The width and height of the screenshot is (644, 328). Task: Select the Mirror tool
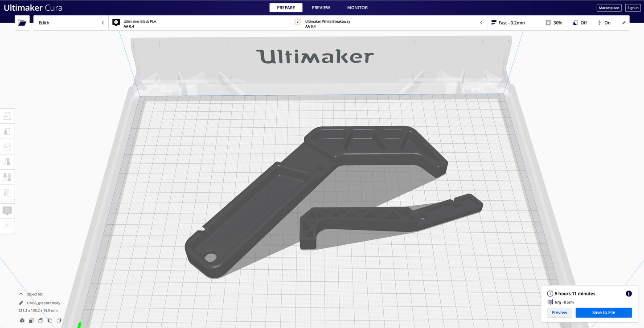click(x=7, y=162)
